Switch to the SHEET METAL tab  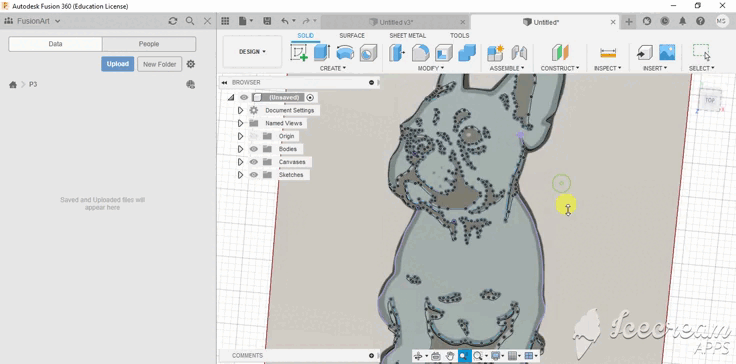407,36
